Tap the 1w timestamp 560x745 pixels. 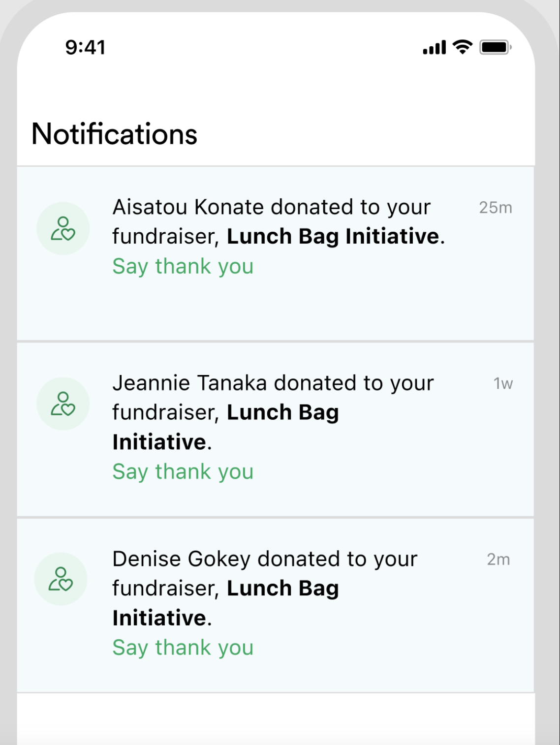point(503,383)
